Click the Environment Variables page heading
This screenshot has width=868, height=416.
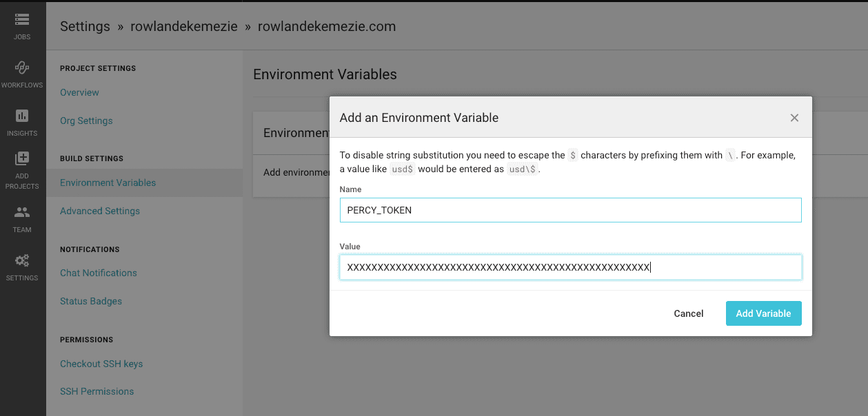pyautogui.click(x=325, y=74)
